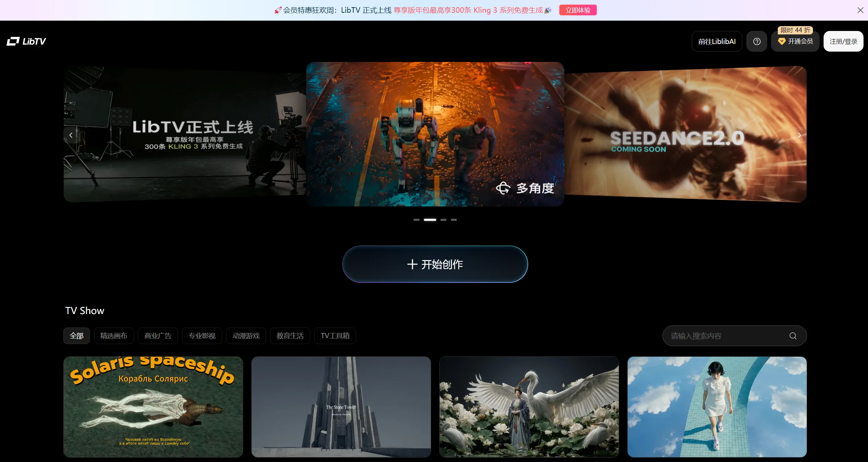The height and width of the screenshot is (462, 868).
Task: Select the first carousel indicator dot
Action: coord(416,219)
